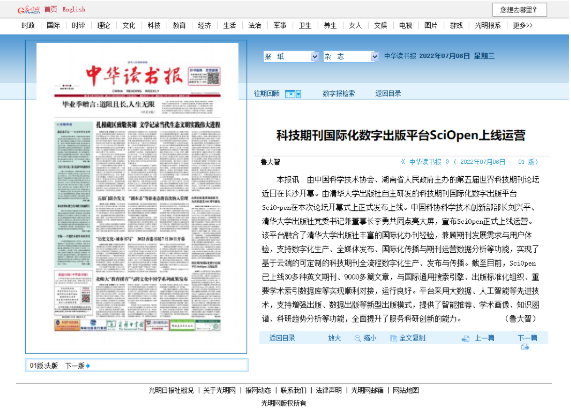Image resolution: width=571 pixels, height=410 pixels.
Task: Click the previous-article arrow icon beside 上一篇
Action: click(x=465, y=339)
